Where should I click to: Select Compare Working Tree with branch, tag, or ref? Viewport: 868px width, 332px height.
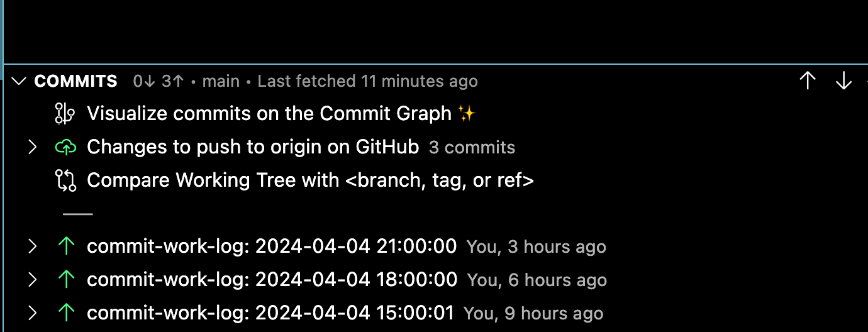(x=310, y=180)
